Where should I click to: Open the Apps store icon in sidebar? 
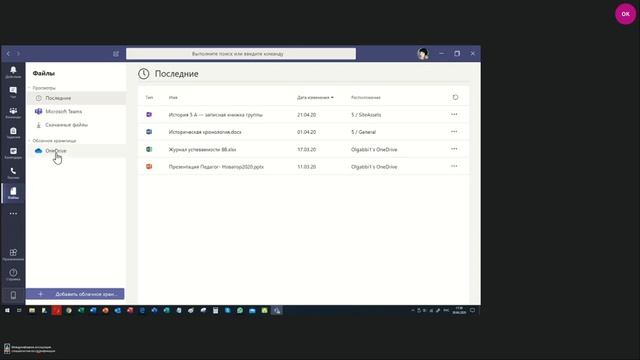point(13,254)
